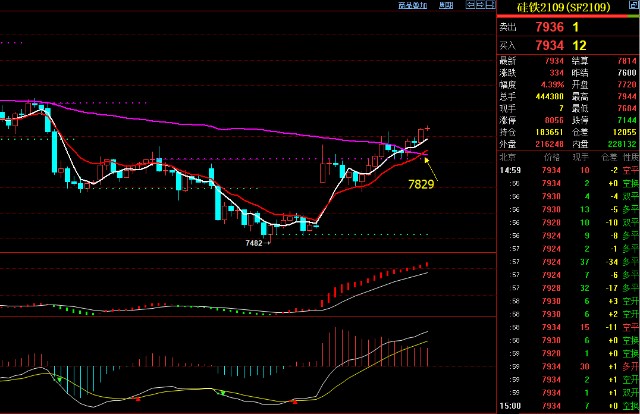This screenshot has width=640, height=414.
Task: Click the left arrow navigation icon
Action: coord(470,5)
